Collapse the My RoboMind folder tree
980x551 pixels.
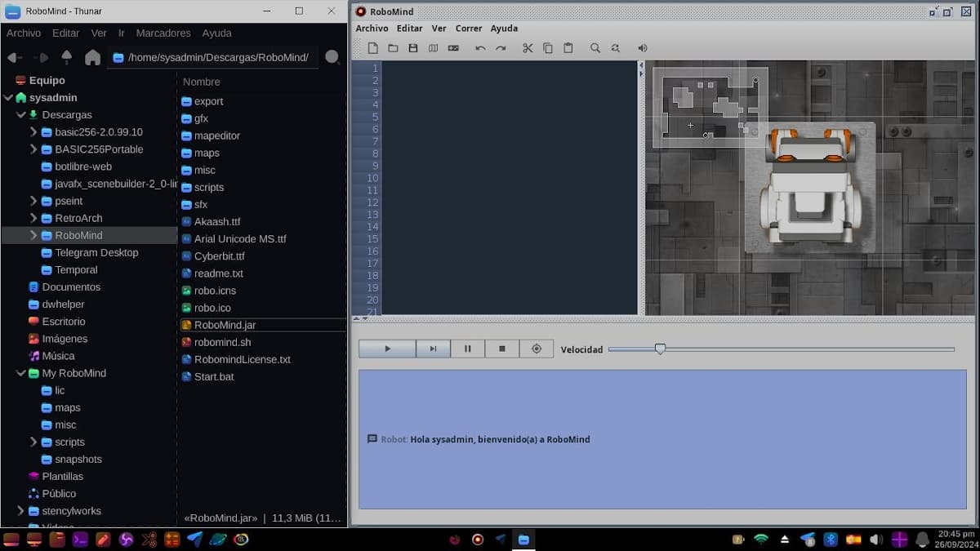point(21,373)
